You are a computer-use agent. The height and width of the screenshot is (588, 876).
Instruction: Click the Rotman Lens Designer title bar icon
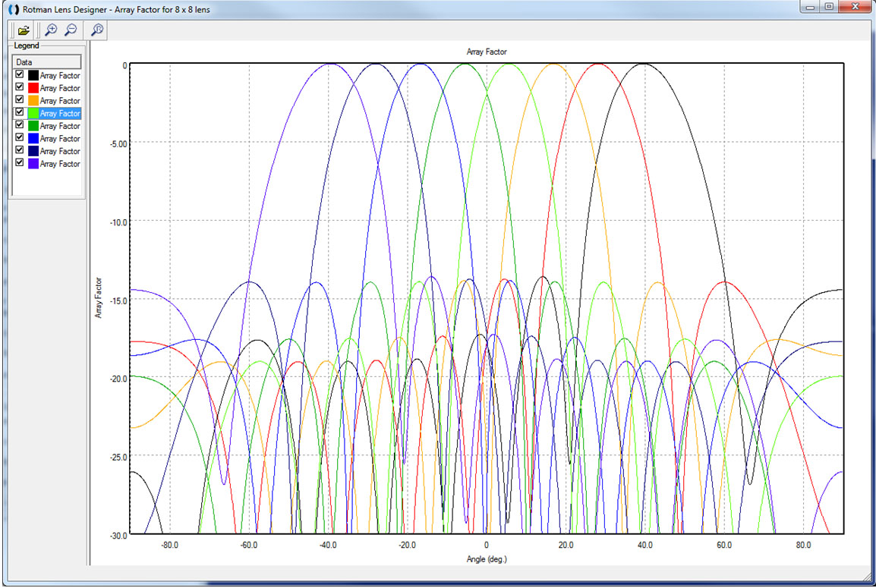click(14, 10)
